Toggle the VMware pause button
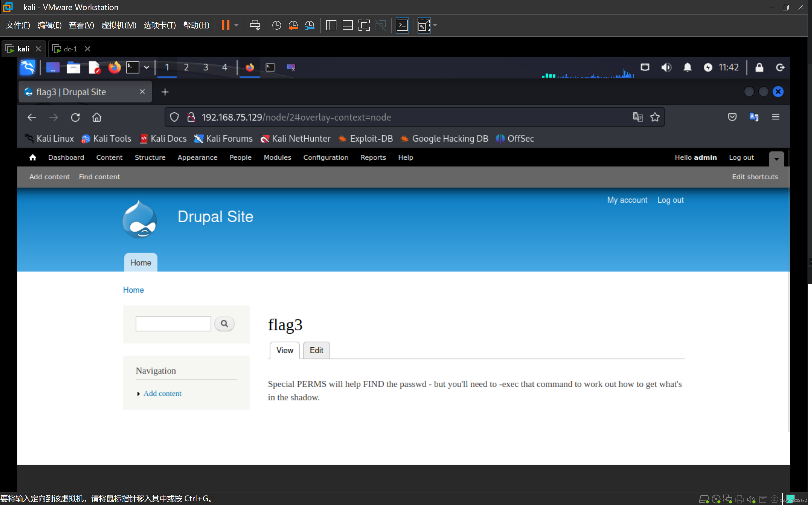 (x=226, y=25)
